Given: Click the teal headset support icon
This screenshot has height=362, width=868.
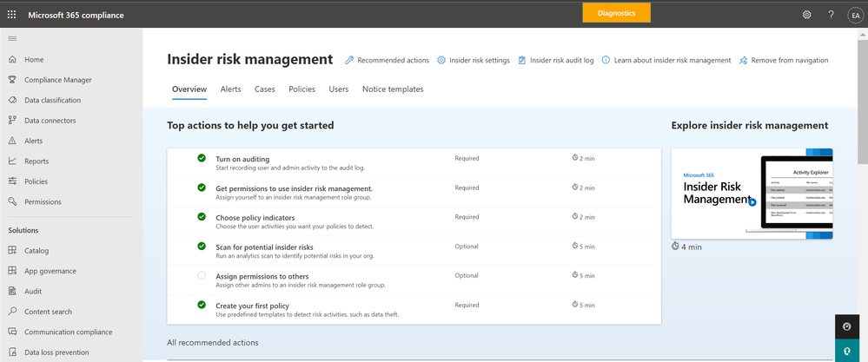Looking at the screenshot, I should (846, 351).
